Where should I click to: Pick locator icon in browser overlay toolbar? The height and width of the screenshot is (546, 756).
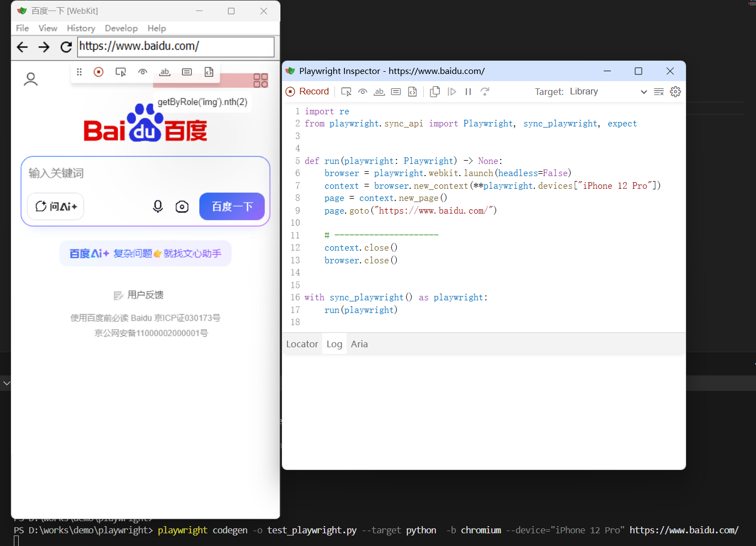coord(121,72)
